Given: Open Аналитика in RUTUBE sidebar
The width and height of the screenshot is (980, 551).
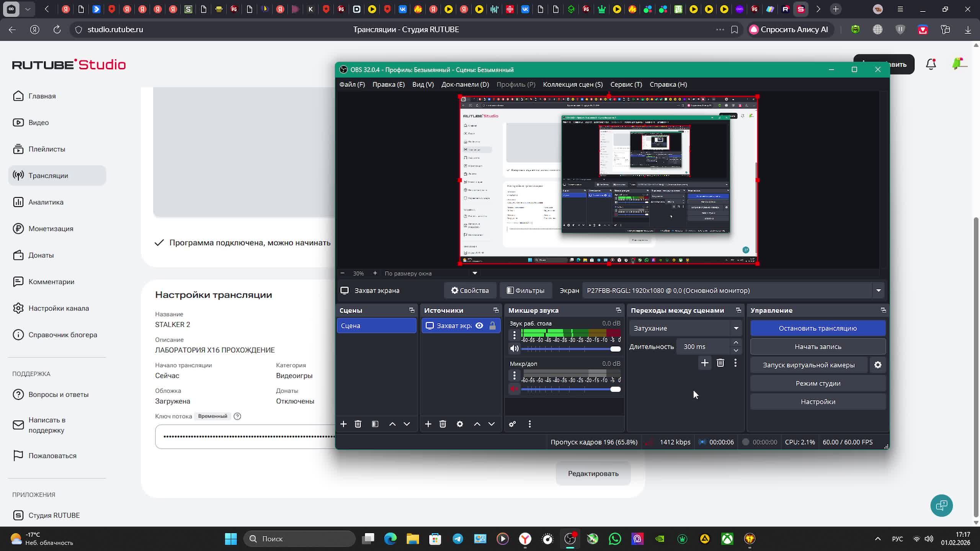Looking at the screenshot, I should [46, 202].
